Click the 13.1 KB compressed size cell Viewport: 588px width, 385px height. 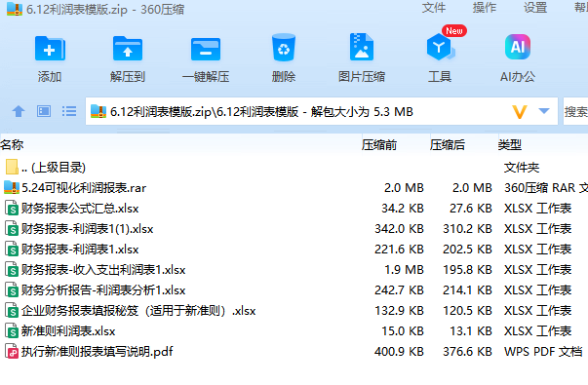(471, 331)
